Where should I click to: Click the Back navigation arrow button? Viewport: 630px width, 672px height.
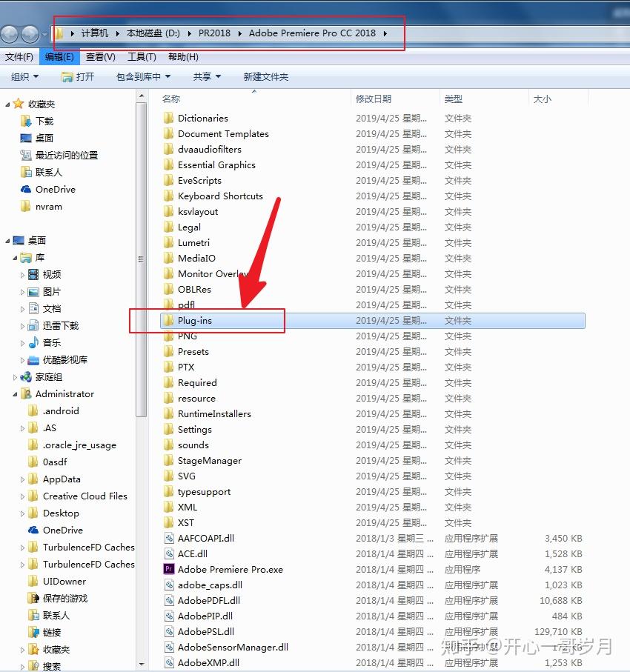[x=10, y=34]
